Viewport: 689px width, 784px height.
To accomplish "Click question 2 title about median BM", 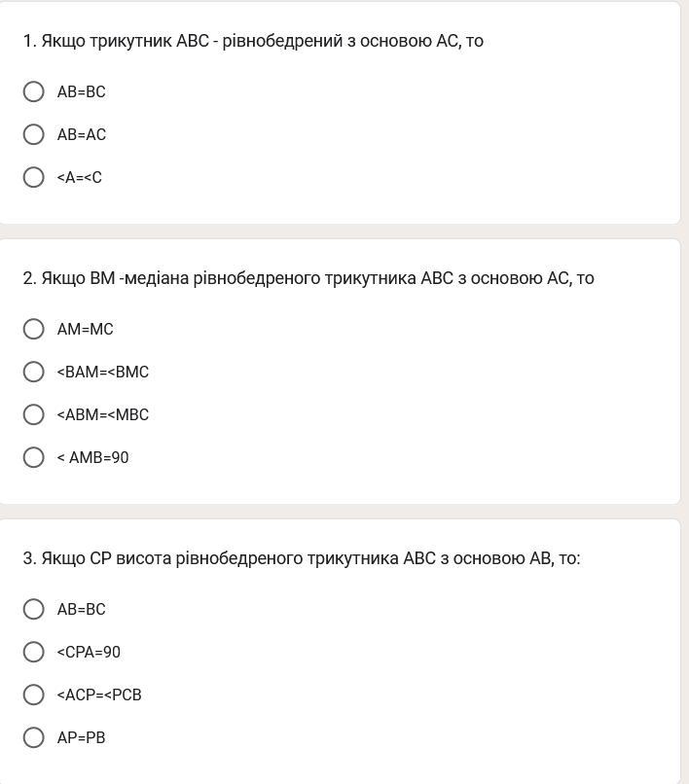I will pos(308,278).
